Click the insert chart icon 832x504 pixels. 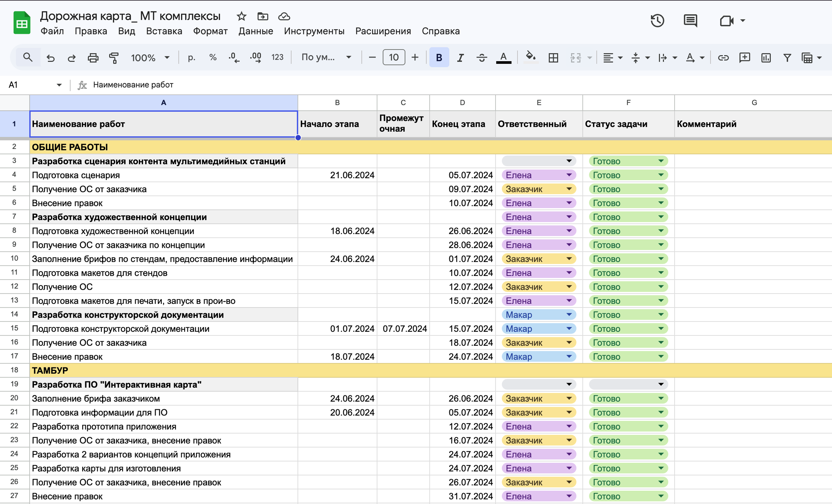point(766,58)
